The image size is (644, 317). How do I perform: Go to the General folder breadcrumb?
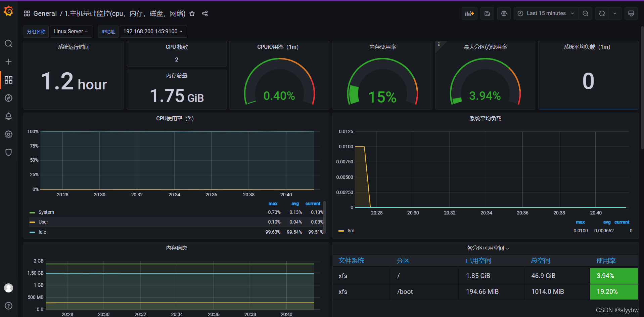coord(45,13)
